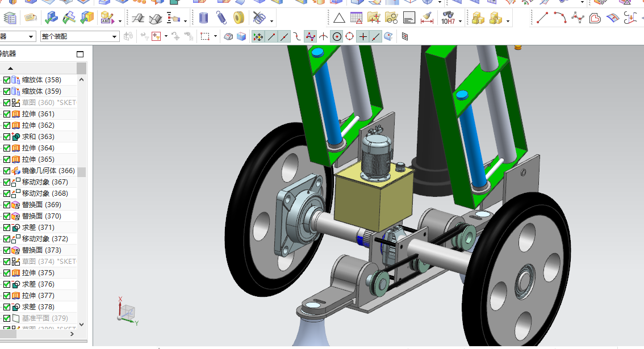Uncheck the 求差 (371) checkbox
Viewport: 644px width, 349px height.
tap(7, 227)
